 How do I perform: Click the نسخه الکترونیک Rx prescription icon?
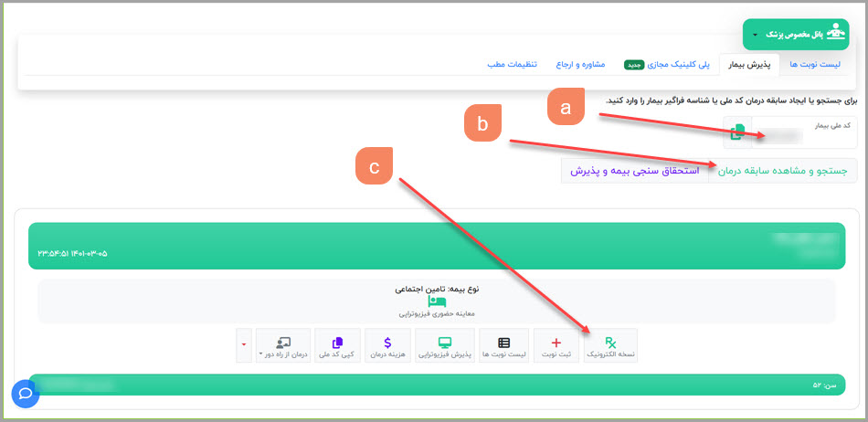point(610,343)
